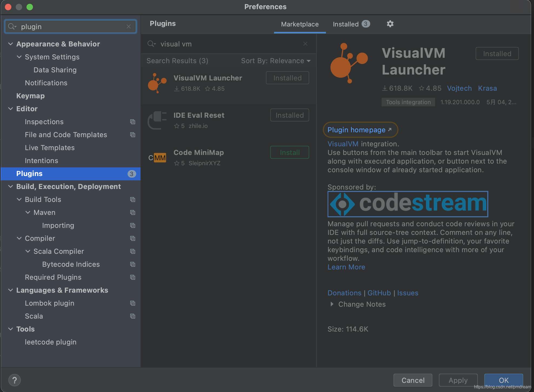Clear the visual vm plugin search

pyautogui.click(x=305, y=44)
